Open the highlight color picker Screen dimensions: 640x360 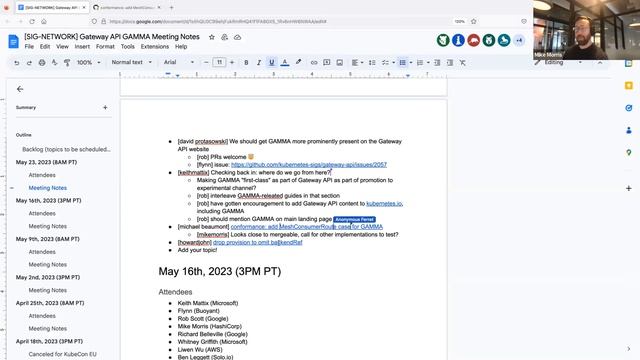pyautogui.click(x=298, y=62)
